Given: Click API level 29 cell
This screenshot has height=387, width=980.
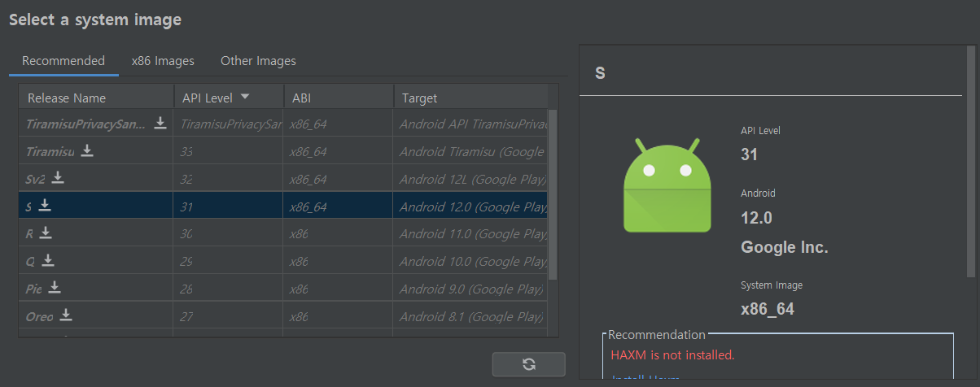Looking at the screenshot, I should (x=229, y=262).
